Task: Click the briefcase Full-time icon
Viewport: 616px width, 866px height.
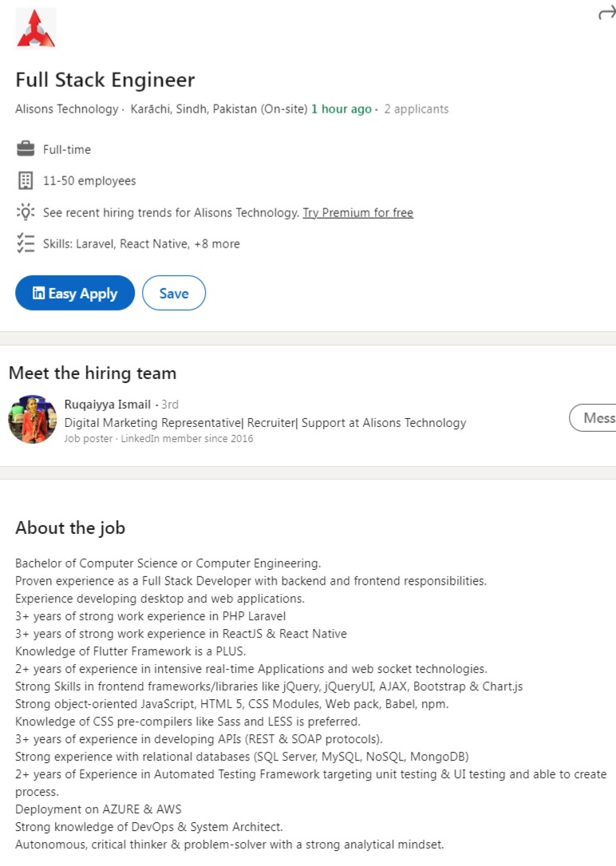Action: pos(26,149)
